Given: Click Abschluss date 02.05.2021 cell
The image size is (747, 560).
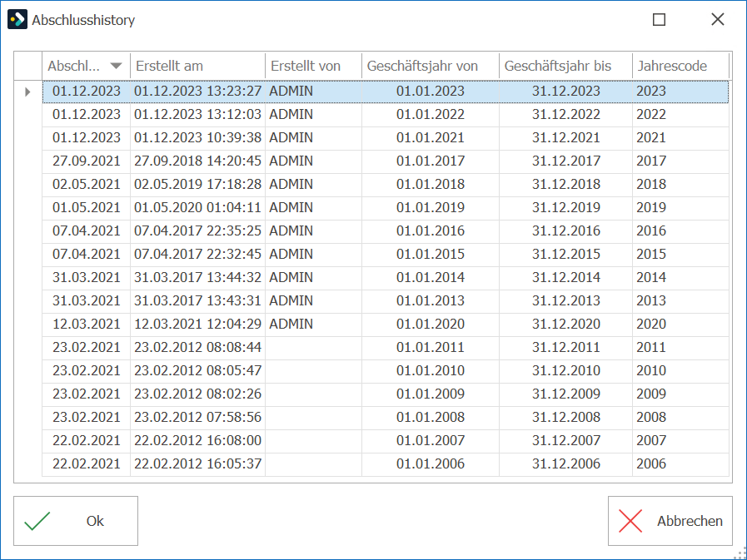Looking at the screenshot, I should pyautogui.click(x=87, y=185).
